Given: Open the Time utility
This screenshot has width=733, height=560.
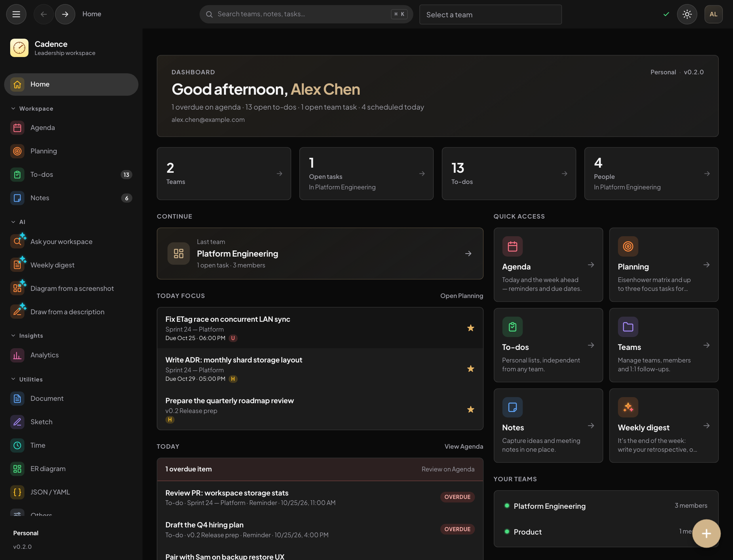Looking at the screenshot, I should click(x=71, y=445).
